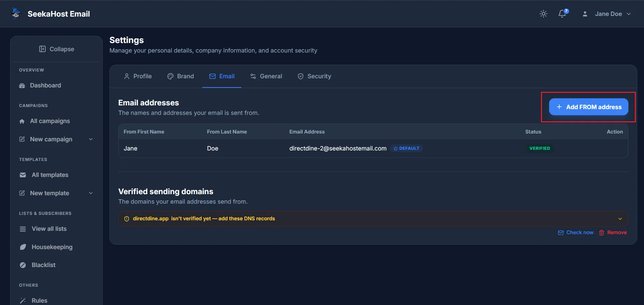Click the user avatar icon beside Jane Doe
Viewport: 644px width, 305px height.
pyautogui.click(x=585, y=14)
